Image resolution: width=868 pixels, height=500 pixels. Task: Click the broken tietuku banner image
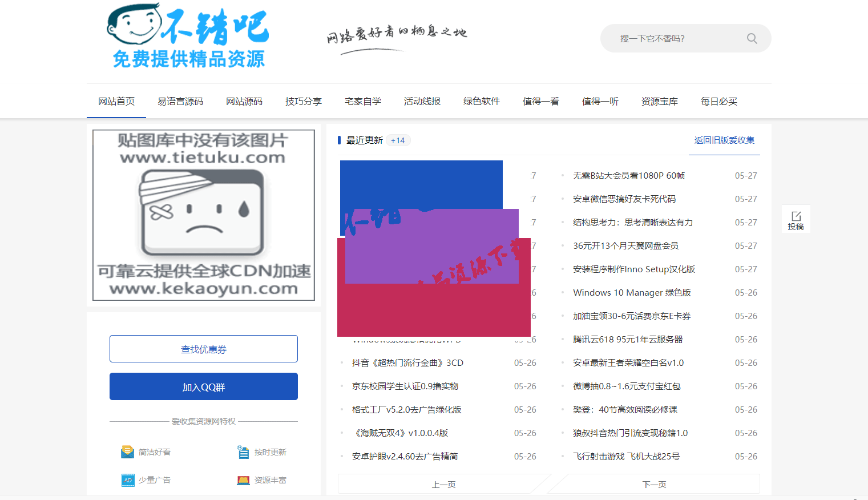(204, 215)
